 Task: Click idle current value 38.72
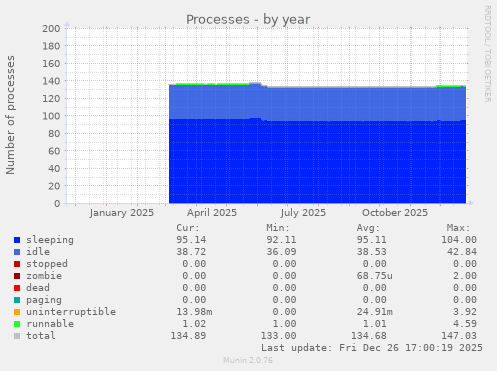point(191,252)
